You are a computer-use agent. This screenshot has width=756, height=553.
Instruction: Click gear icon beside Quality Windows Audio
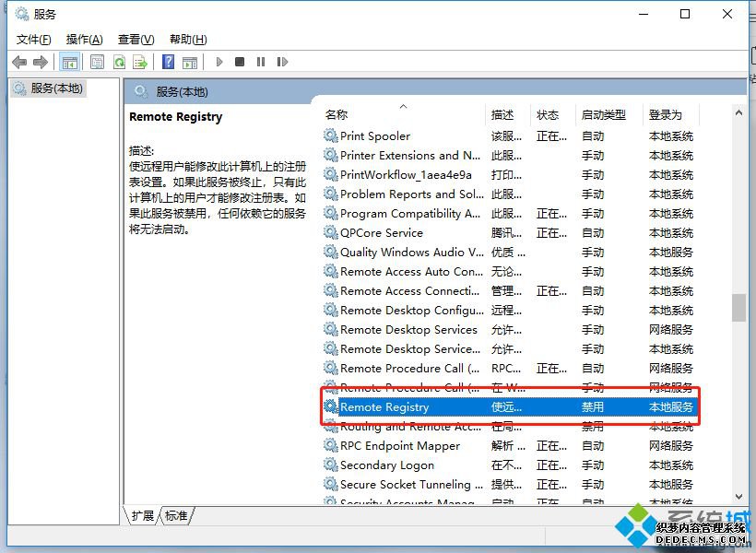coord(330,252)
